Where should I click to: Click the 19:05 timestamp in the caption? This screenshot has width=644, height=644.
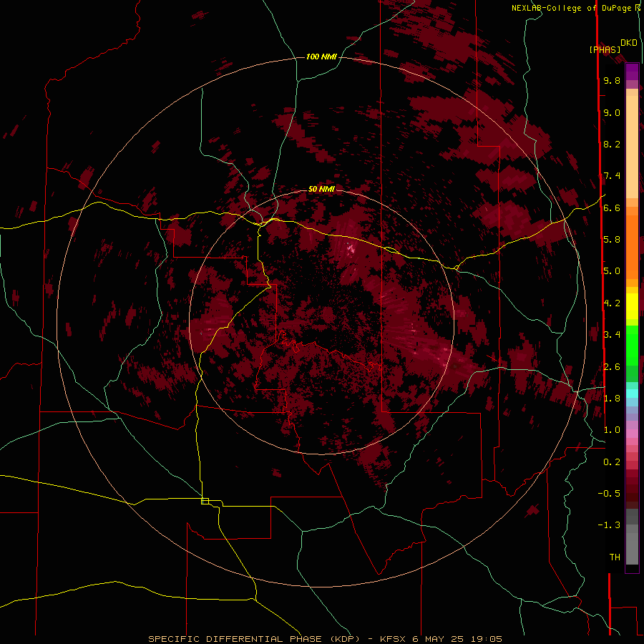tap(487, 639)
